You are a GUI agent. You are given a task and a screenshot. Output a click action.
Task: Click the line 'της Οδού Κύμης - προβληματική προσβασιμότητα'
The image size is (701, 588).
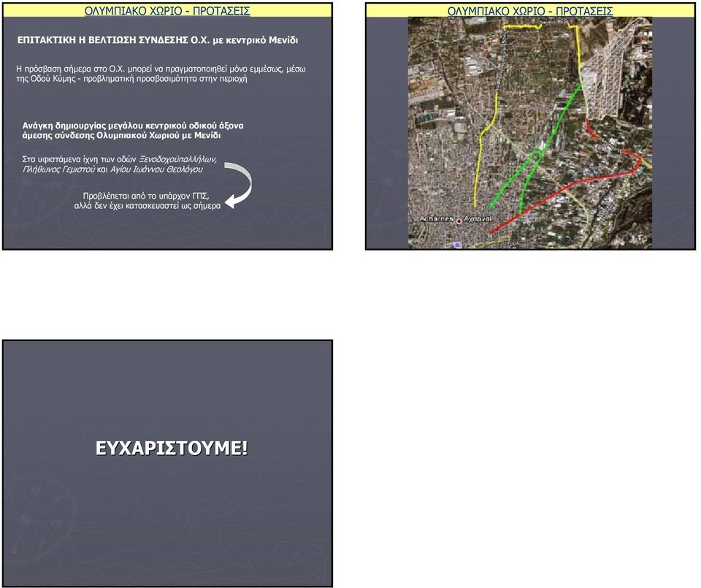click(x=131, y=79)
